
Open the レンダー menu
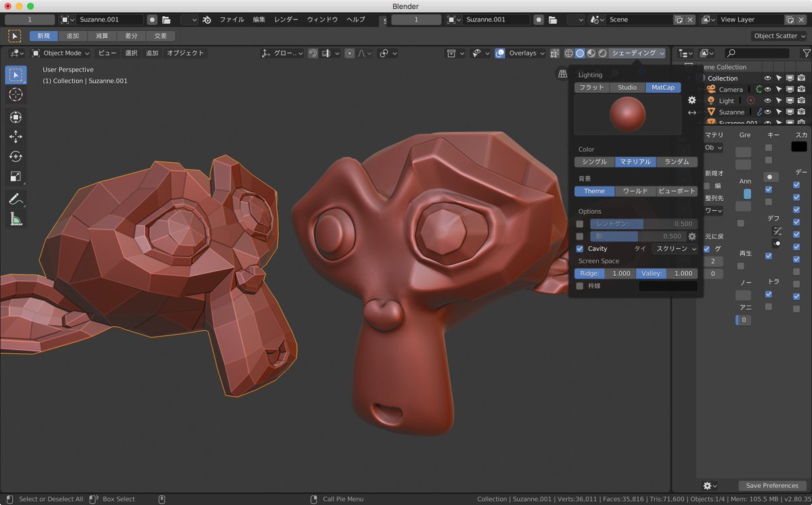click(x=286, y=20)
